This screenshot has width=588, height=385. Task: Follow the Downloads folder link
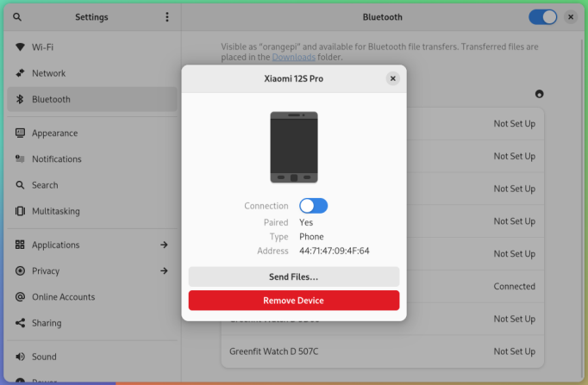[x=294, y=57]
